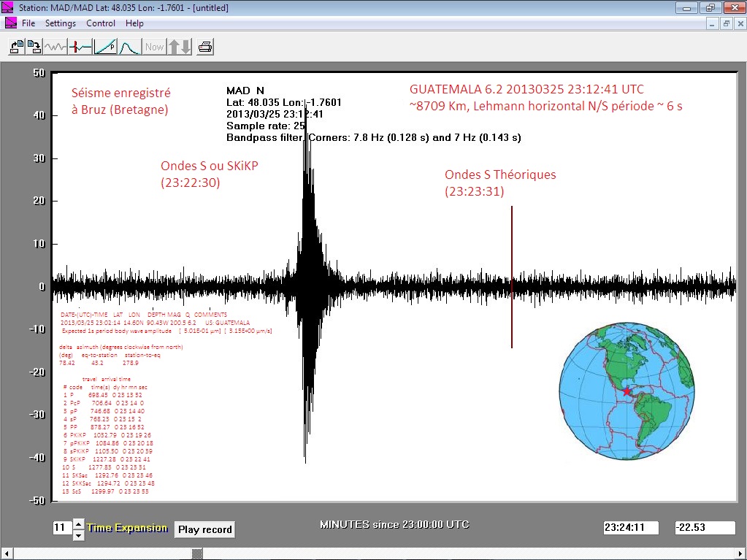Click the horizontal scrollbar thumb
This screenshot has width=747, height=560.
[196, 553]
